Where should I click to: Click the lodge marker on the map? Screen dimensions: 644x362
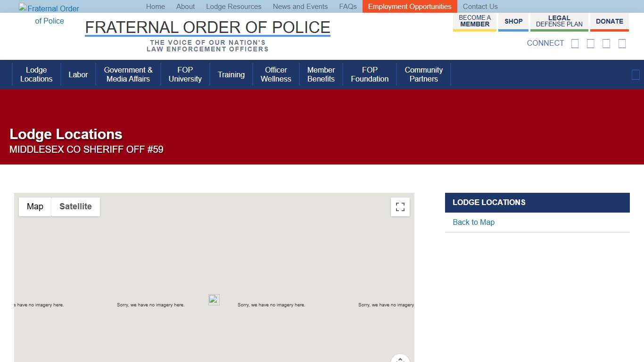click(x=214, y=300)
